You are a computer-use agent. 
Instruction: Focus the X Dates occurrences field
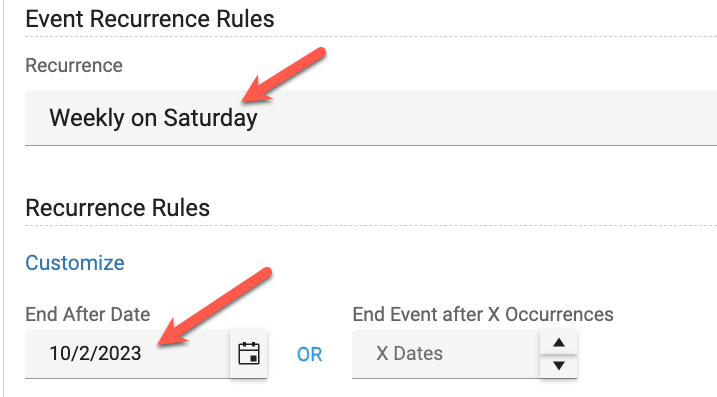[x=446, y=354]
